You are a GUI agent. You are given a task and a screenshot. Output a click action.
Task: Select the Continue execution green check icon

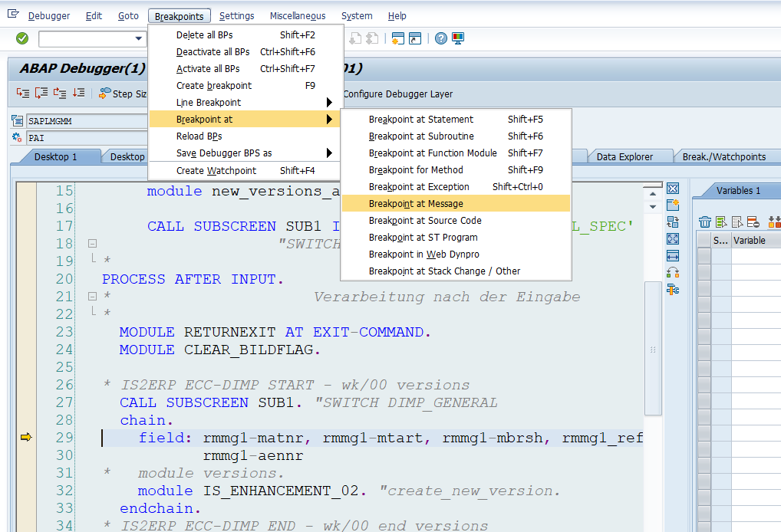(21, 38)
